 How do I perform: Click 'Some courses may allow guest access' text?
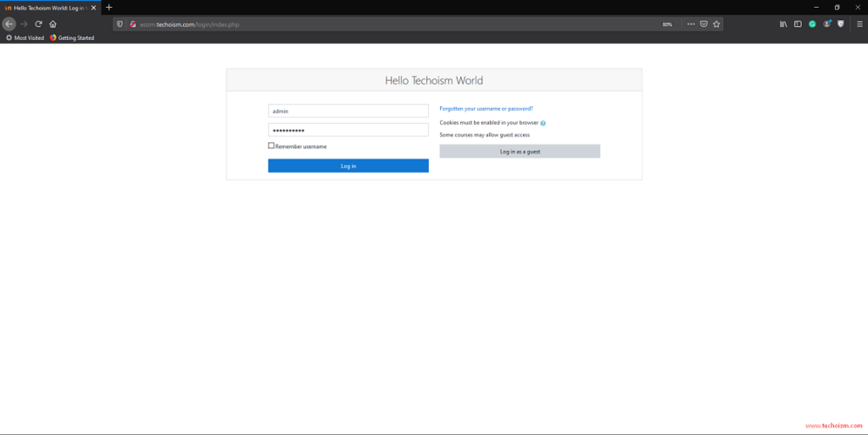[x=484, y=135]
